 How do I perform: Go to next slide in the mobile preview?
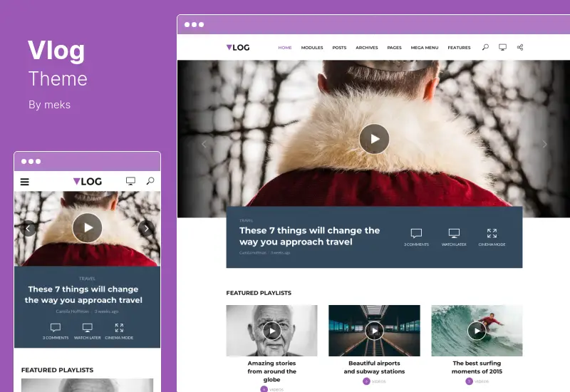pyautogui.click(x=146, y=228)
